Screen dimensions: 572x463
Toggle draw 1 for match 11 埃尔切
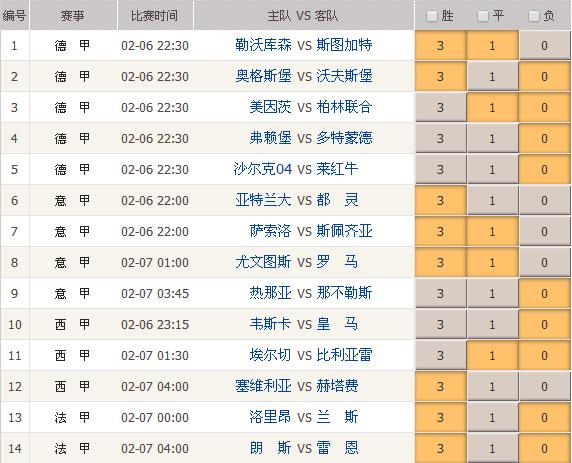492,355
